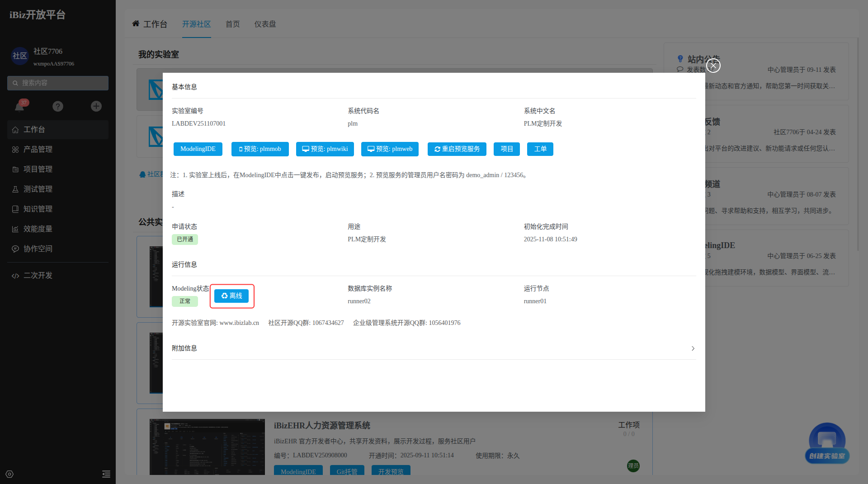The width and height of the screenshot is (868, 484).
Task: Open 效能度量 in the sidebar
Action: [x=38, y=229]
